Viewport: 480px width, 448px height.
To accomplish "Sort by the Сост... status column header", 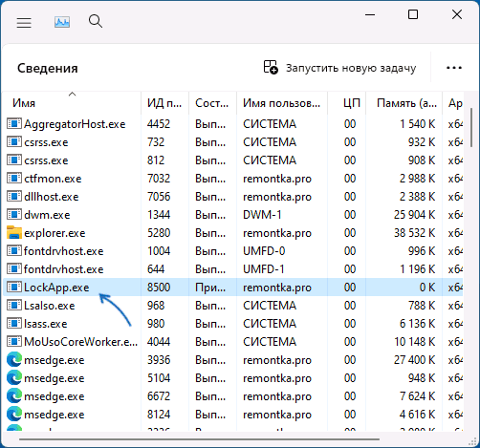I will pos(212,103).
